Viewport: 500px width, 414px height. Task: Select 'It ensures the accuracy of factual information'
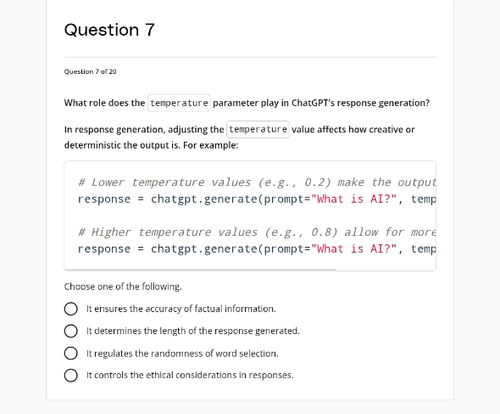coord(71,309)
